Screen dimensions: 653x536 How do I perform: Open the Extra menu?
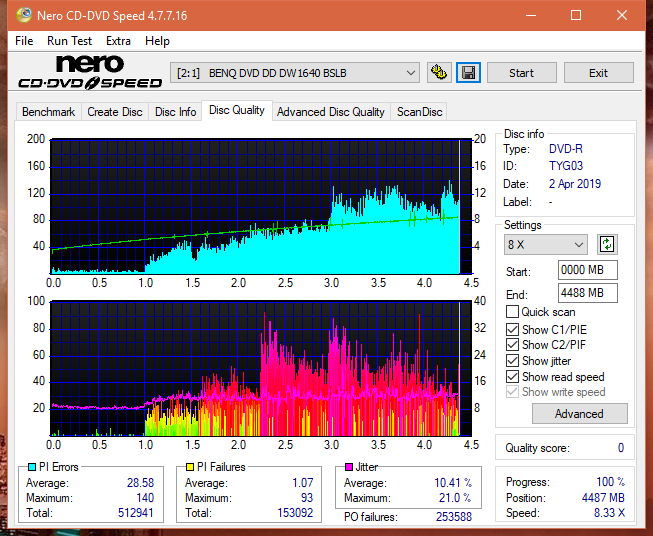coord(118,41)
